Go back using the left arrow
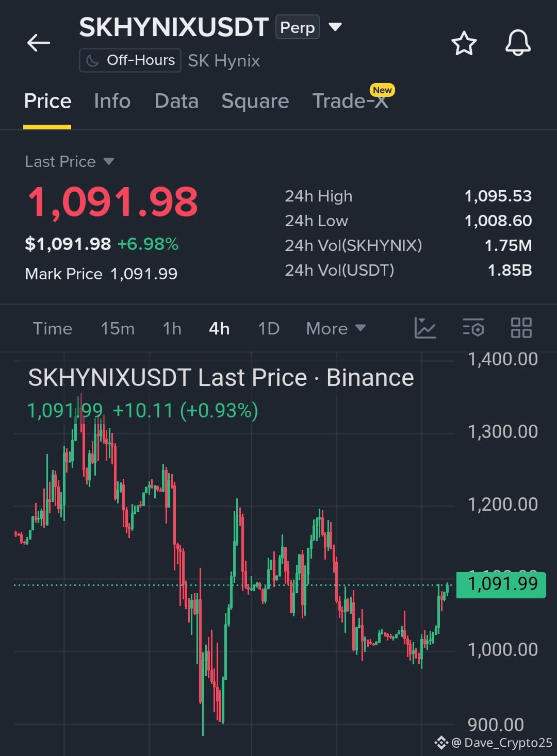This screenshot has height=756, width=557. click(x=39, y=43)
